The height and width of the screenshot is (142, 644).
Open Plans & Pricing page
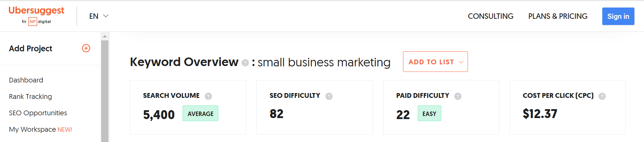[558, 16]
